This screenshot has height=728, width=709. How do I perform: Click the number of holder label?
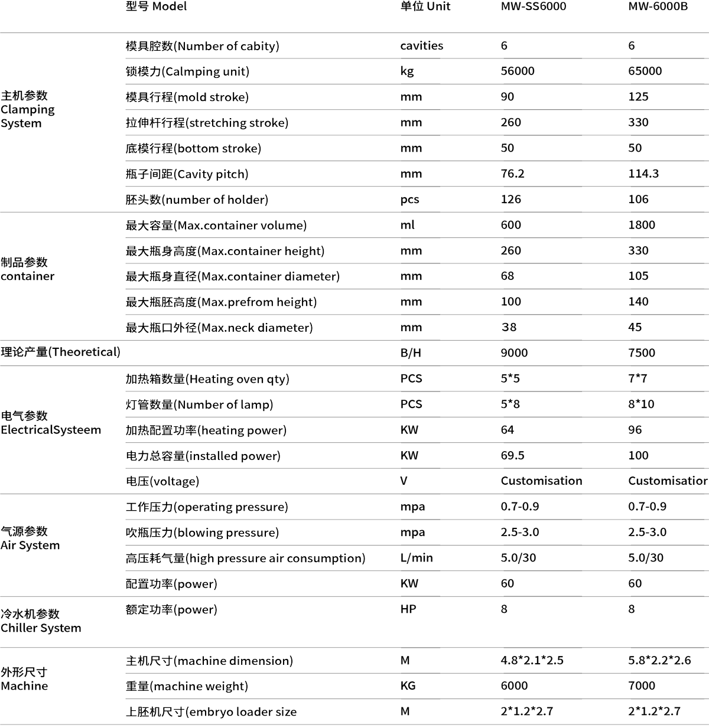tap(197, 200)
